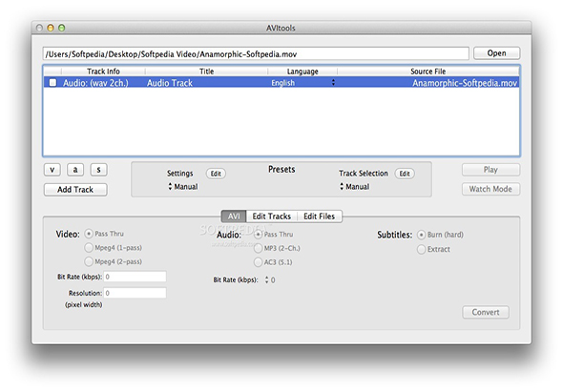This screenshot has width=563, height=392.
Task: Click the Title column header
Action: tap(206, 72)
